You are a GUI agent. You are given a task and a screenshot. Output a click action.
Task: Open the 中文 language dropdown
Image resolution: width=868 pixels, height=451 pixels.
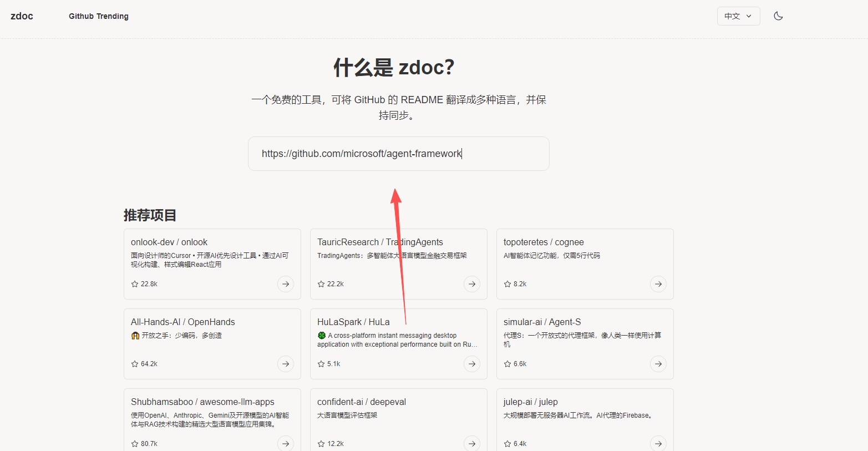click(x=738, y=16)
